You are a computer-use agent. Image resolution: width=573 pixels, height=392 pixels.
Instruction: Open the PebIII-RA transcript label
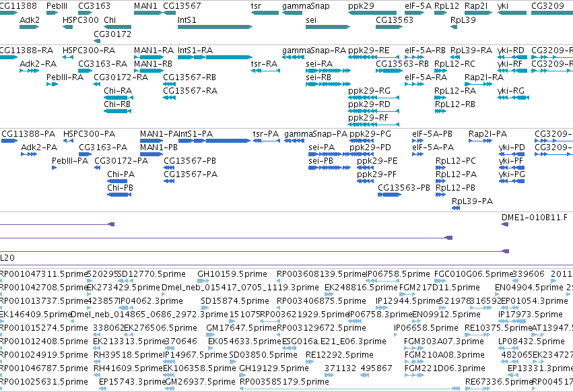click(x=65, y=77)
